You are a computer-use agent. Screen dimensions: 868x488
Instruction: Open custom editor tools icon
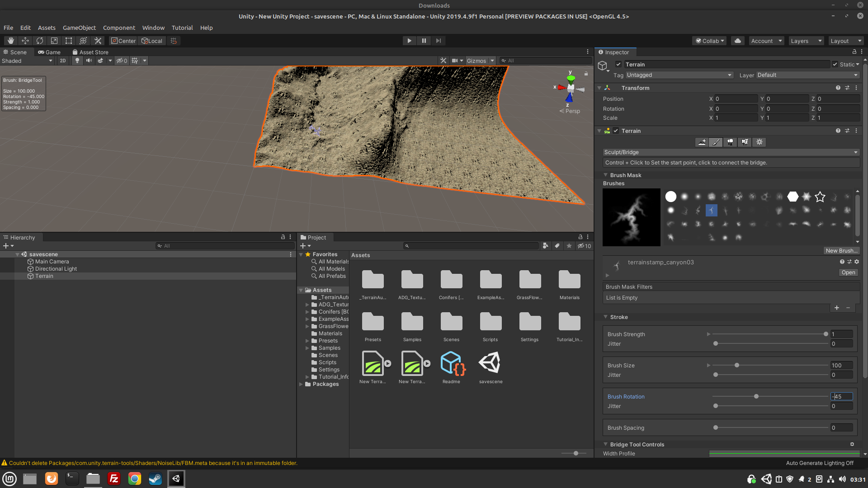tap(98, 41)
